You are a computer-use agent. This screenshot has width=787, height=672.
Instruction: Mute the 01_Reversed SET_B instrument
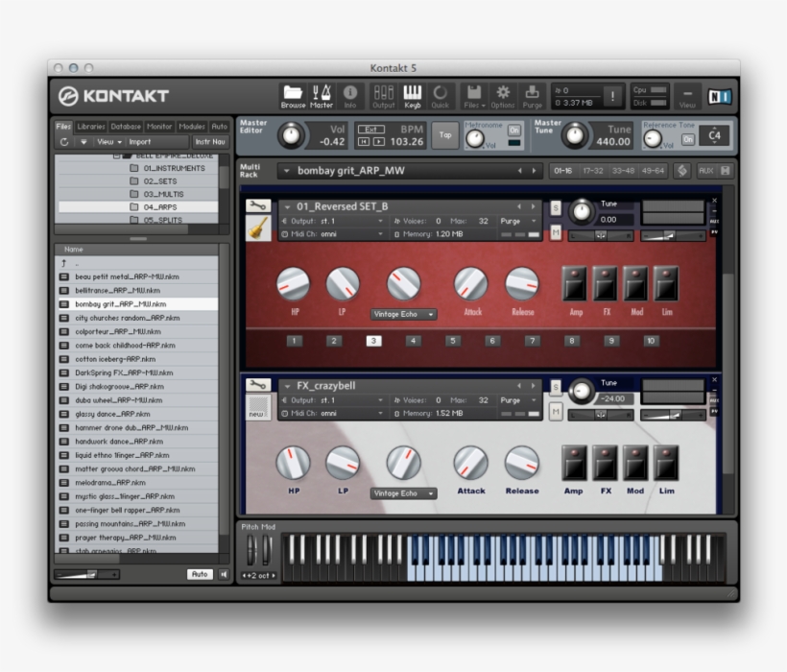(555, 232)
